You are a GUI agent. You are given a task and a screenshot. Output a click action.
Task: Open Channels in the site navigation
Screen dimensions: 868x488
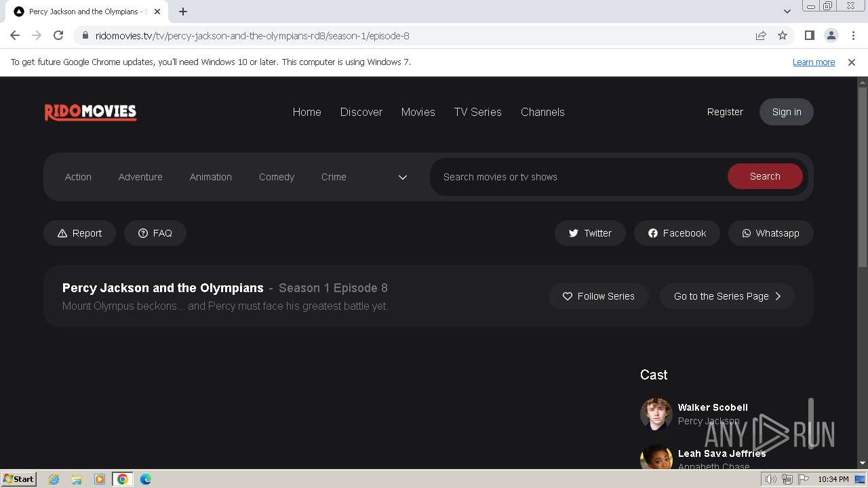click(542, 112)
